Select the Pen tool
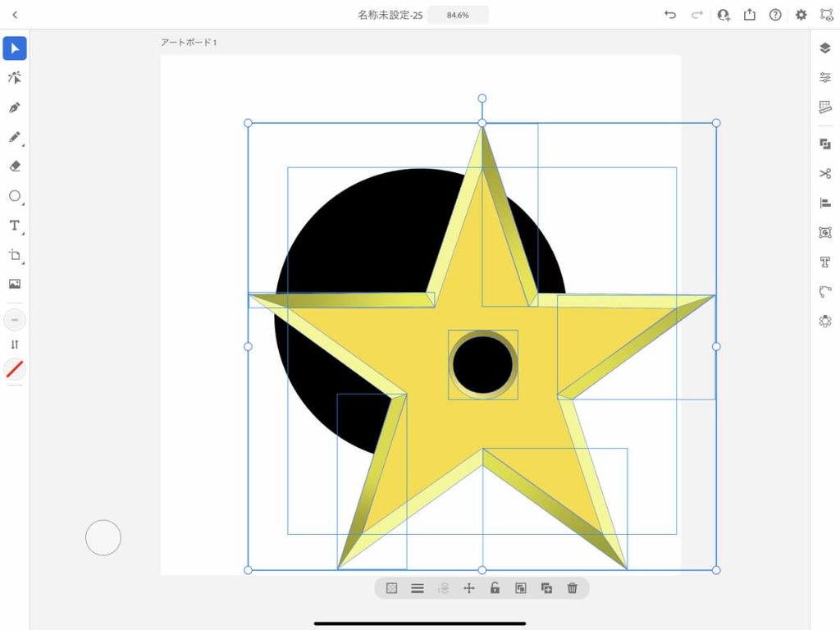840x630 pixels. (15, 107)
